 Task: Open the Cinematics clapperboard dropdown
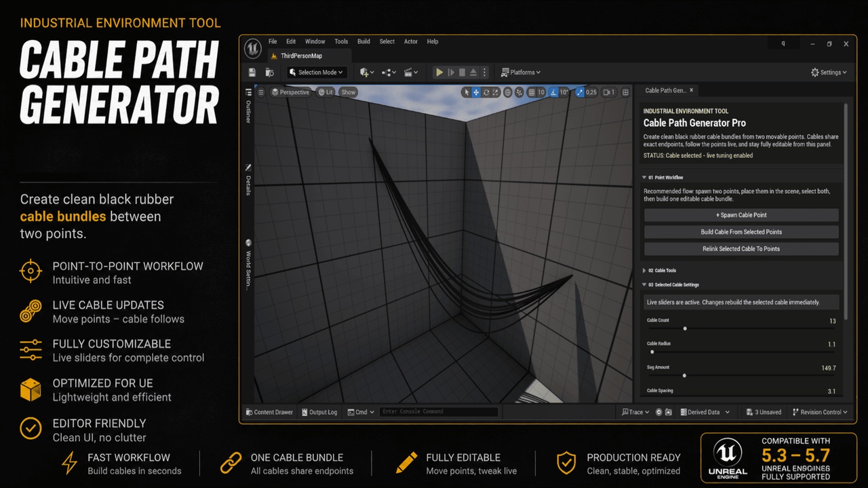pos(411,73)
